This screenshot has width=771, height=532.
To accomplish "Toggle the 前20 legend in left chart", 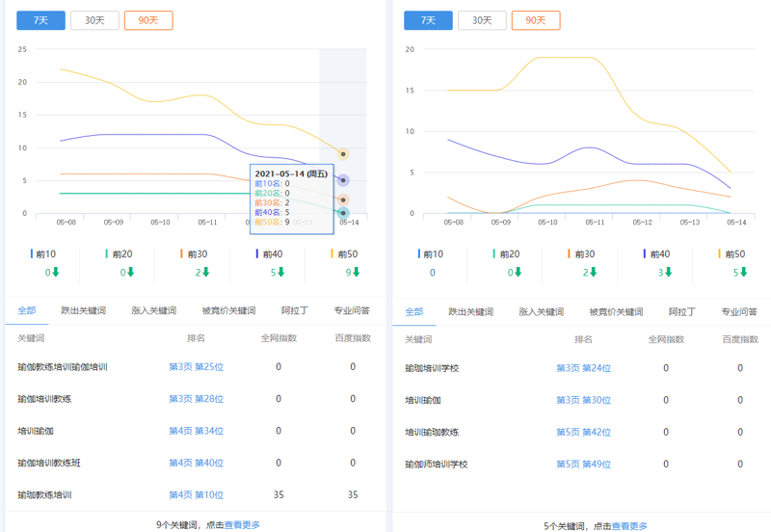I will (x=120, y=254).
